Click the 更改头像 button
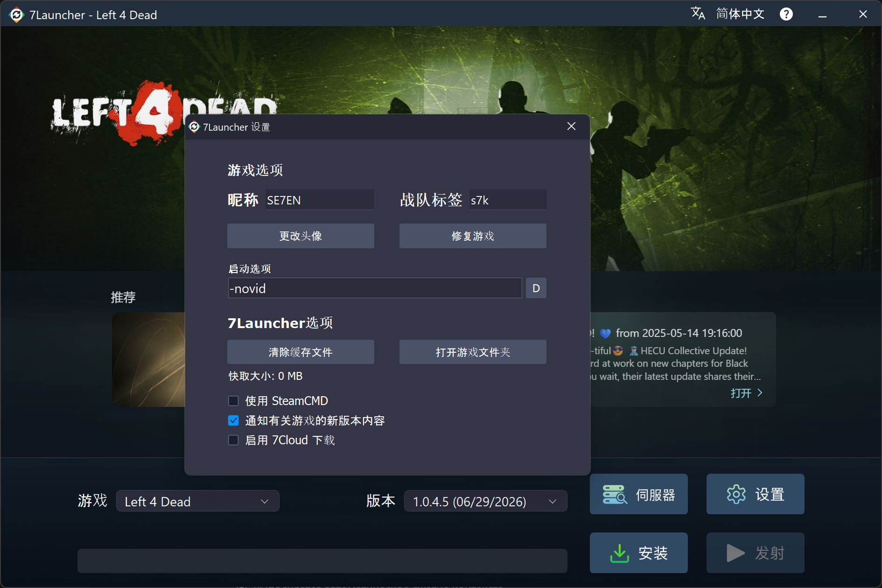882x588 pixels. click(x=301, y=236)
